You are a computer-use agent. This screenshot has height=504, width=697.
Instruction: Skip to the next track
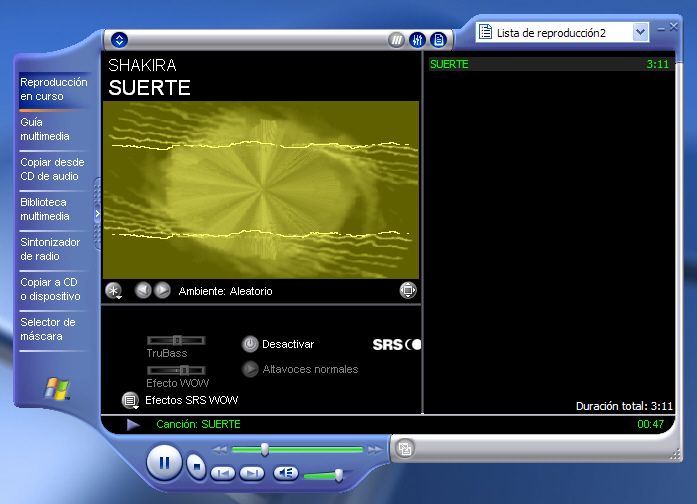pyautogui.click(x=252, y=473)
